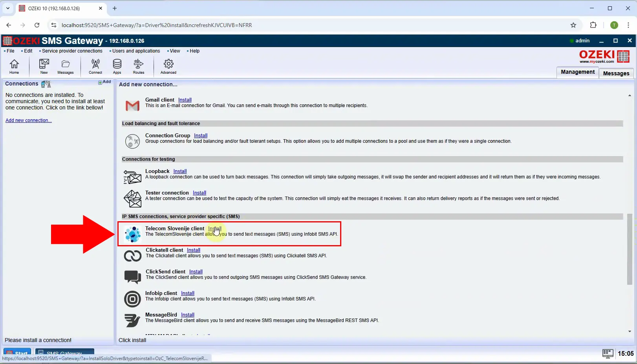
Task: Install the MessageBird connection
Action: click(x=188, y=315)
